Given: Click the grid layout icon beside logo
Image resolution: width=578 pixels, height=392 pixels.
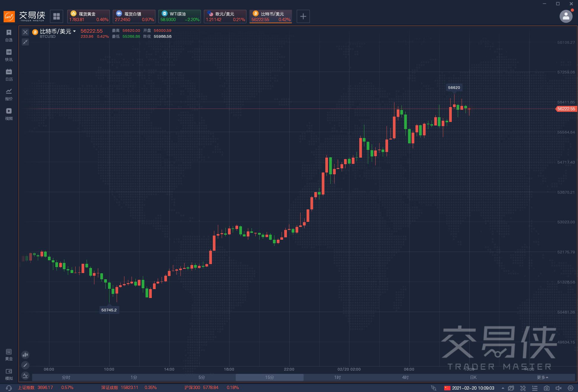Looking at the screenshot, I should tap(57, 16).
